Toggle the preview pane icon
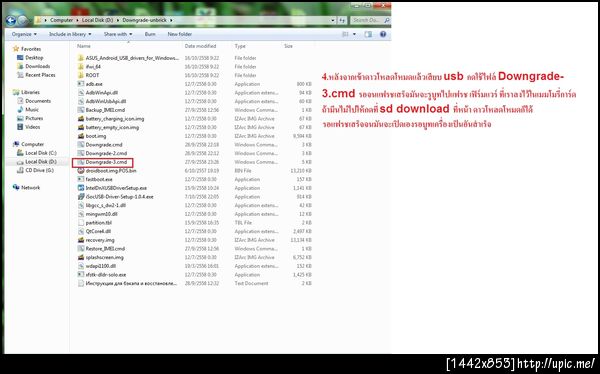Screen dimensions: 600x374 [368, 34]
